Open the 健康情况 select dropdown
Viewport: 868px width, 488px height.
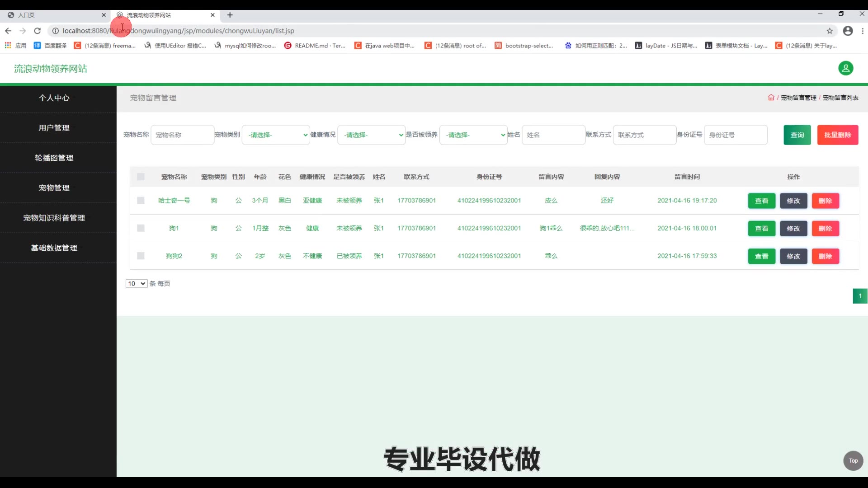coord(371,135)
